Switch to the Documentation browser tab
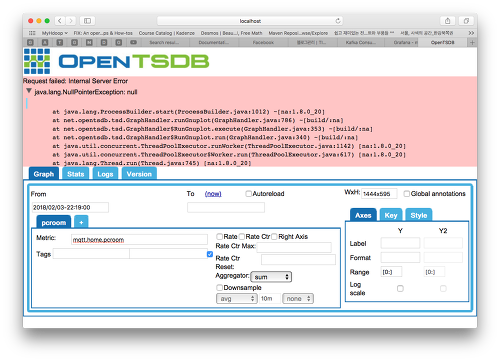This screenshot has height=361, width=500. pyautogui.click(x=214, y=42)
